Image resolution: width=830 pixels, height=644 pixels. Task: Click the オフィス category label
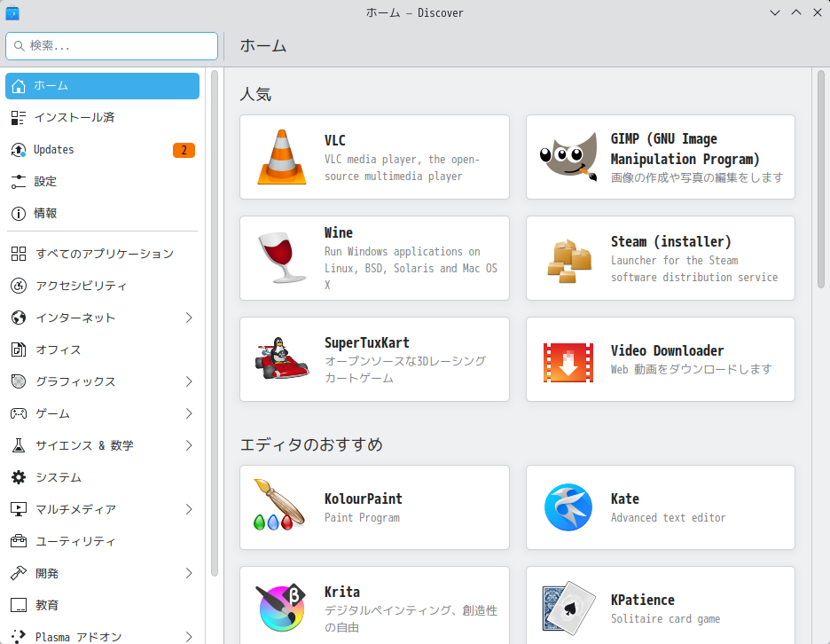pos(59,349)
